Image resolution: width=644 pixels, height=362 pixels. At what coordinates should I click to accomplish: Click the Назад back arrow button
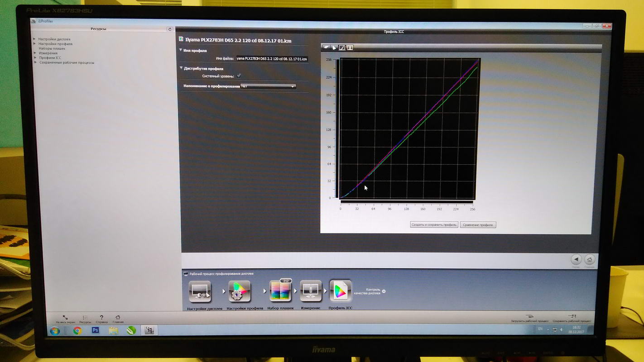tap(576, 260)
